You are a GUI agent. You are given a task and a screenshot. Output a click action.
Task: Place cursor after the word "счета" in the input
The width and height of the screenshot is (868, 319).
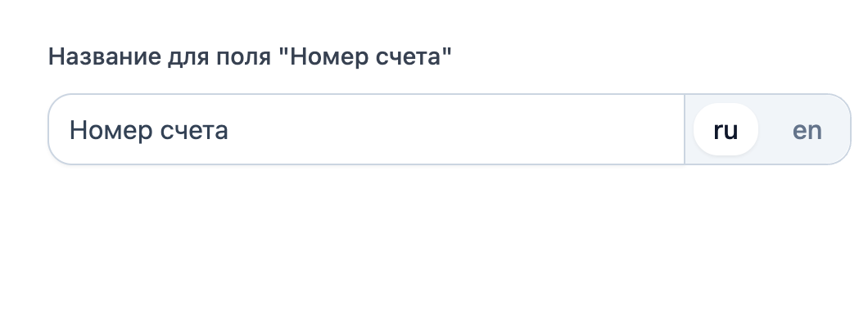(229, 131)
